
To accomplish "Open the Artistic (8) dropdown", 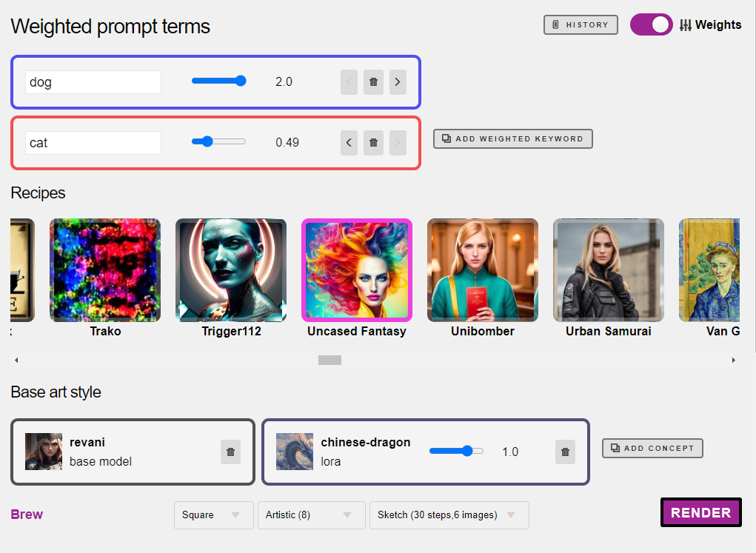I will pyautogui.click(x=312, y=515).
